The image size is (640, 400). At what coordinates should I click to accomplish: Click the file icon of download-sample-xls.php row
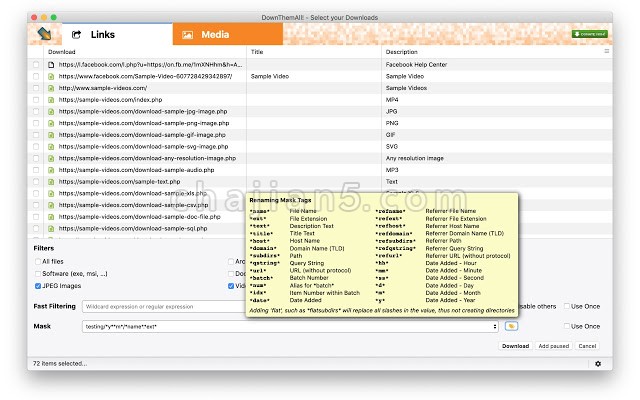pyautogui.click(x=51, y=193)
